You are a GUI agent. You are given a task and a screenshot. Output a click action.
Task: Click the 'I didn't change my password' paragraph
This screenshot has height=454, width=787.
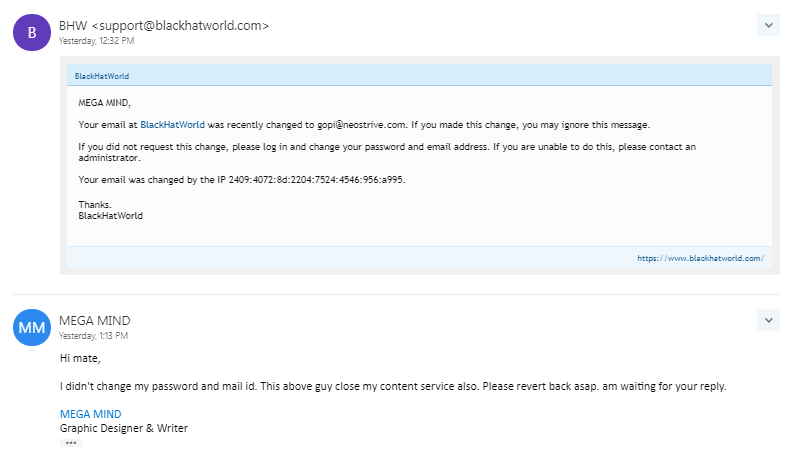coord(393,386)
